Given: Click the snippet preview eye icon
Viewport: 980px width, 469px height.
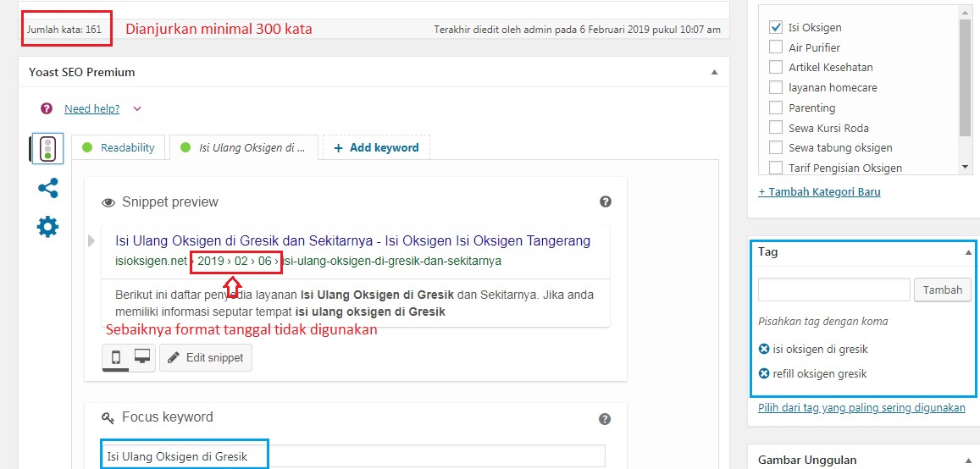Looking at the screenshot, I should pyautogui.click(x=108, y=202).
